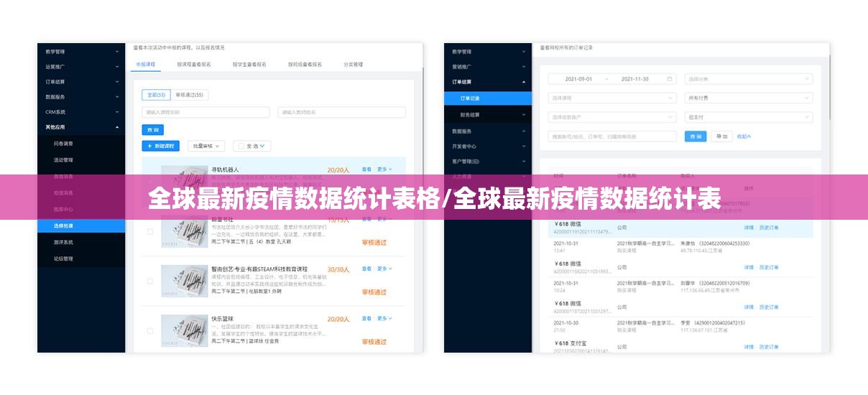Click 详情 on the 朱康怡 order

749,267
